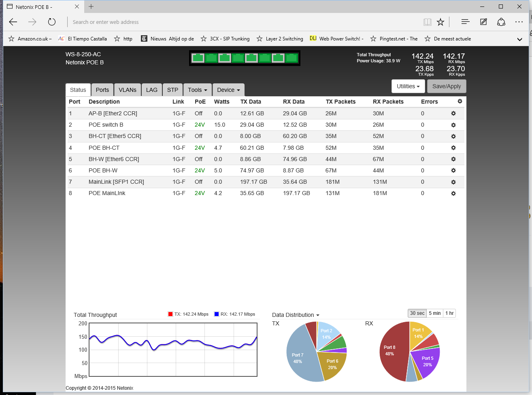Open the share icon in browser toolbar
The height and width of the screenshot is (395, 532).
pos(501,22)
